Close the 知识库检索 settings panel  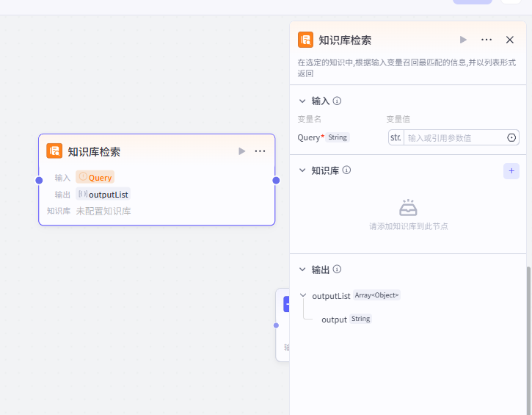[510, 40]
